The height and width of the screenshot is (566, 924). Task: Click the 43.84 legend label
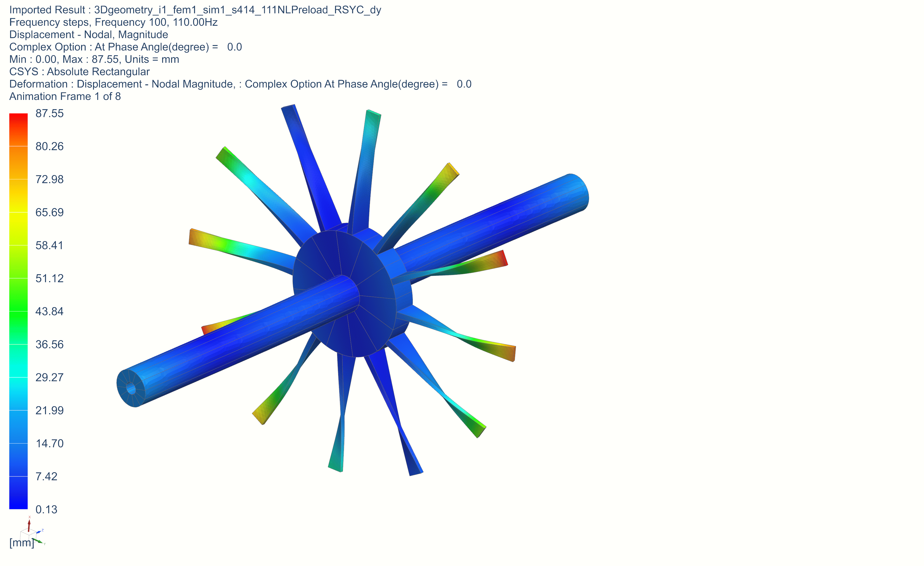pyautogui.click(x=49, y=311)
